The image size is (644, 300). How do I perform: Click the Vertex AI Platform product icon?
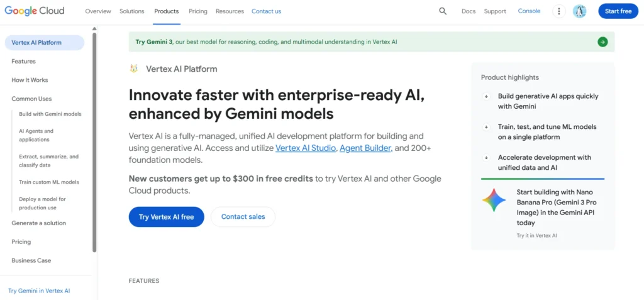tap(133, 69)
